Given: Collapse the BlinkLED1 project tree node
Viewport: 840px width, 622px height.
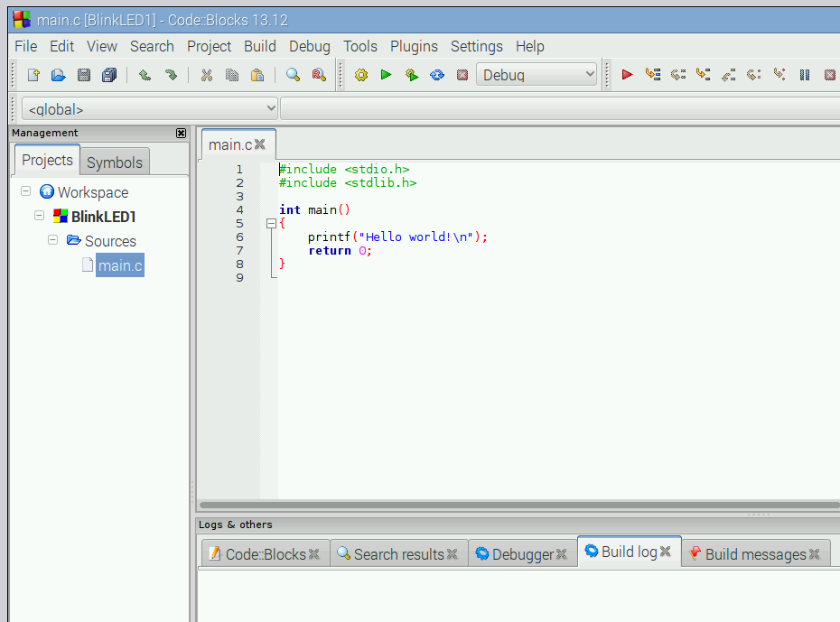Looking at the screenshot, I should pyautogui.click(x=39, y=216).
